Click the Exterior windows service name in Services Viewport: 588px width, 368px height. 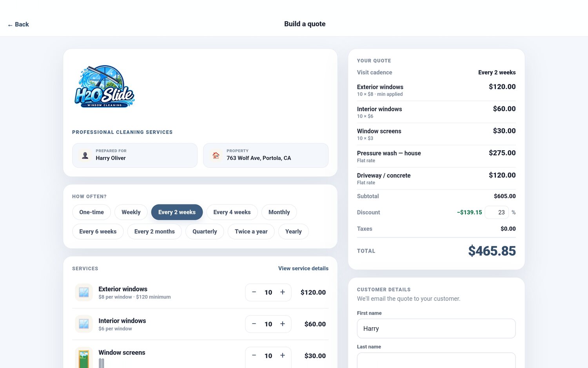coord(123,289)
